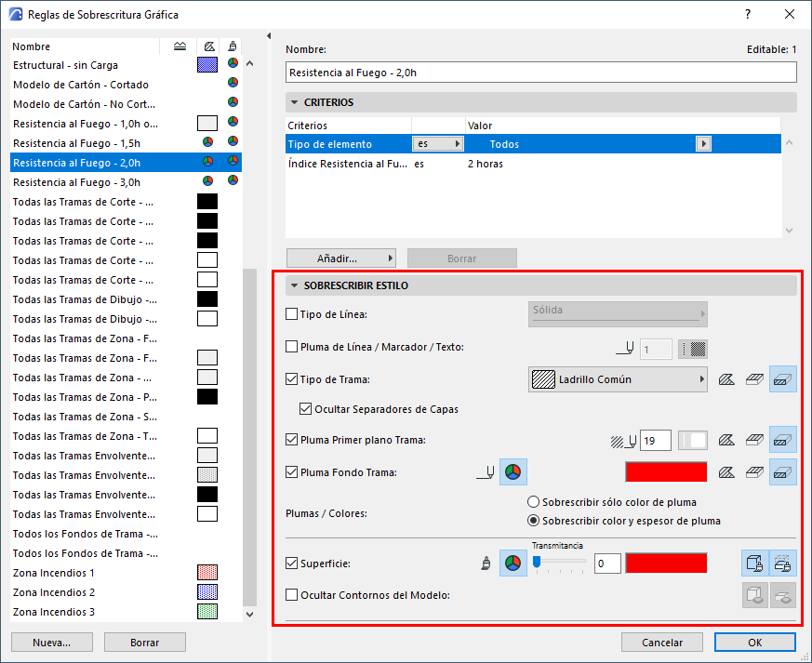Image resolution: width=812 pixels, height=663 pixels.
Task: Click hatch pen icon in Pluma Primer plano Trama row
Action: pos(623,441)
